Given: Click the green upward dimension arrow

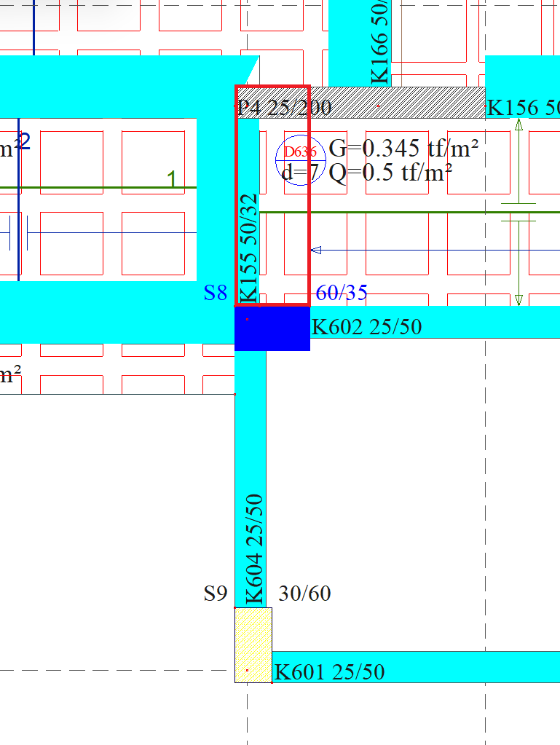Looking at the screenshot, I should [x=518, y=125].
